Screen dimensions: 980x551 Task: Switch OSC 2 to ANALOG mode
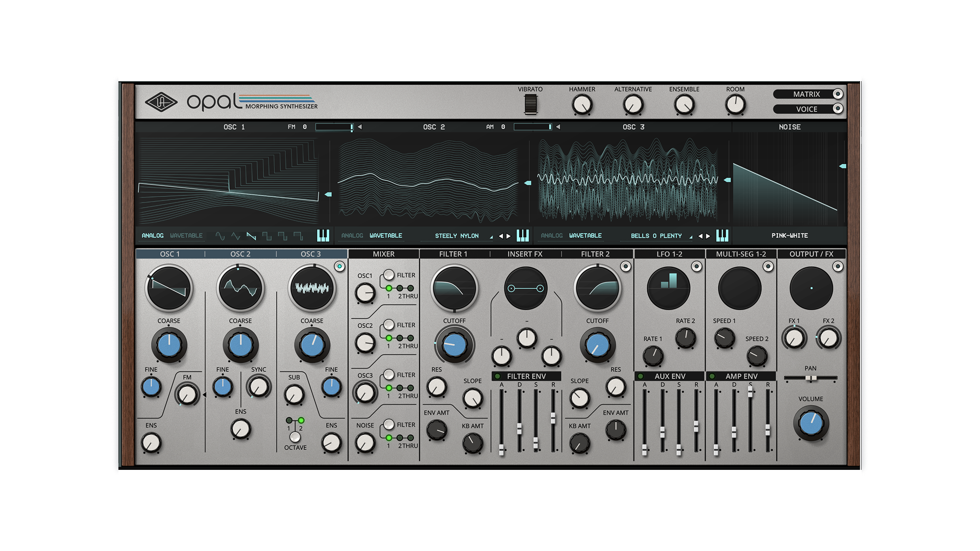pos(352,236)
